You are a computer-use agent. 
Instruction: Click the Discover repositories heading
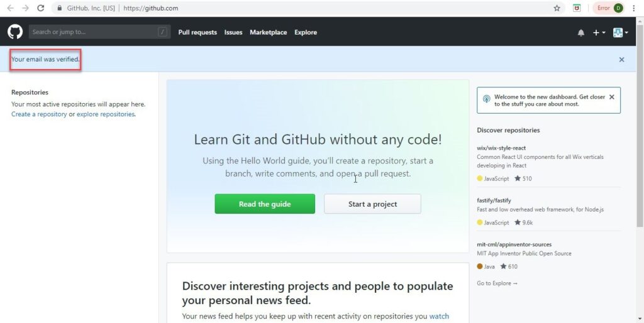[x=508, y=131]
